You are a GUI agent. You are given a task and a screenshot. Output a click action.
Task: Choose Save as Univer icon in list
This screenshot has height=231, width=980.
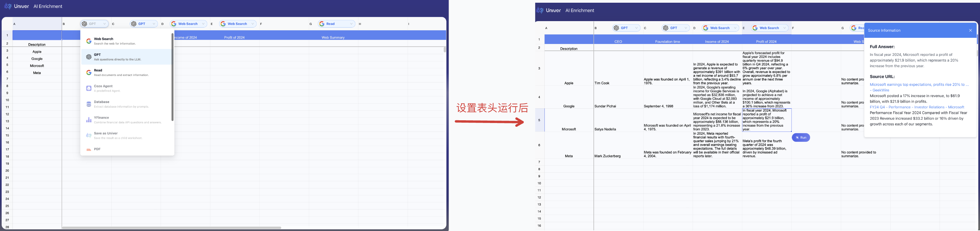click(88, 135)
